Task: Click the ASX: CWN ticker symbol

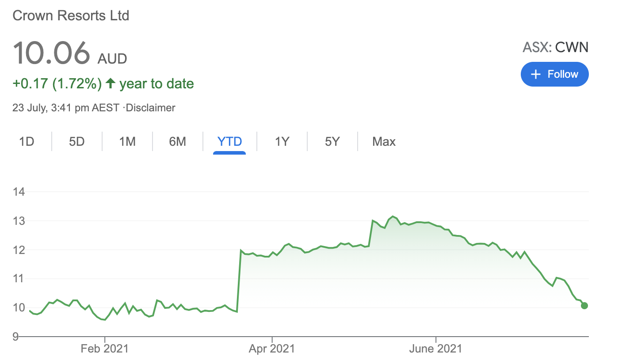Action: [x=556, y=47]
